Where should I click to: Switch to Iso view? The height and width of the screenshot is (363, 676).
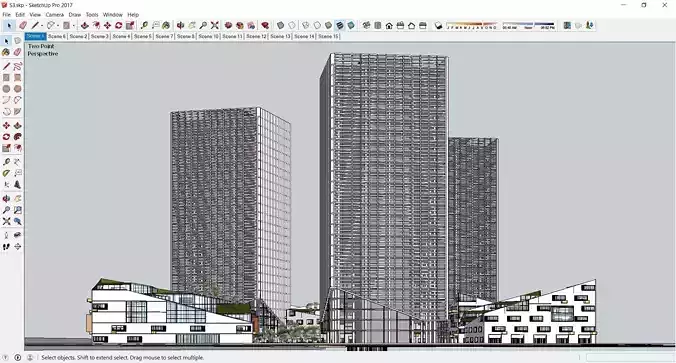pos(366,25)
